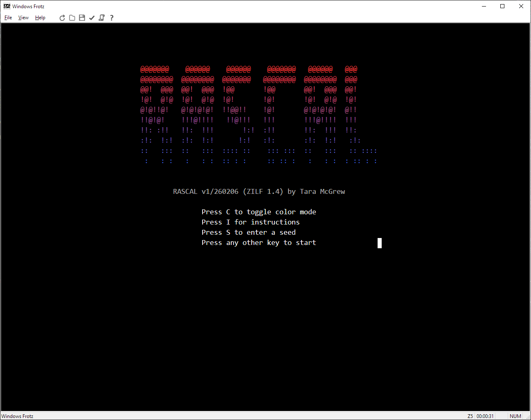Click the floppy disk save icon
Viewport: 531px width, 420px height.
click(x=82, y=18)
